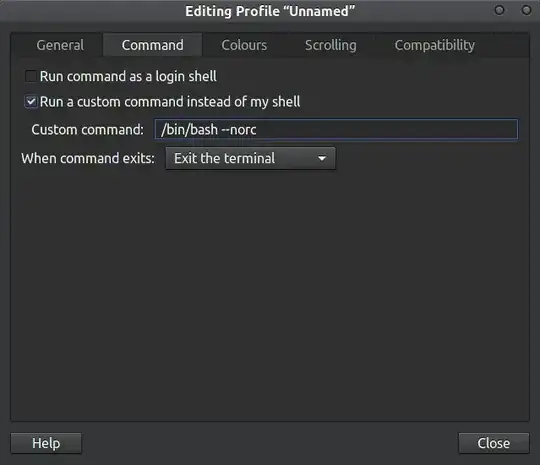Click the "When command exits:" label
This screenshot has height=465, width=540.
[88, 158]
